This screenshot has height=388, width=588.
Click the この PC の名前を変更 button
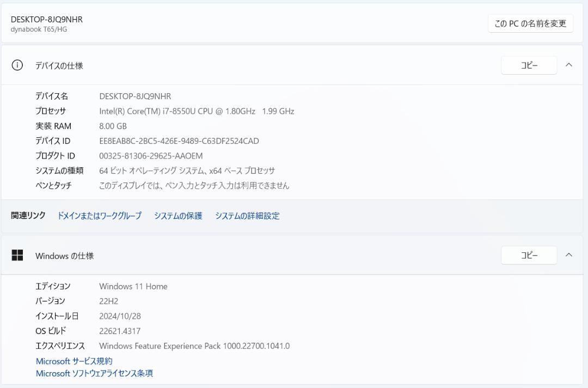click(530, 23)
